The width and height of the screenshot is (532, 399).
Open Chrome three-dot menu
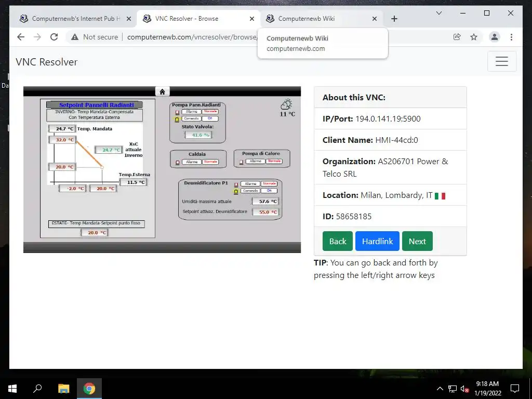(511, 37)
